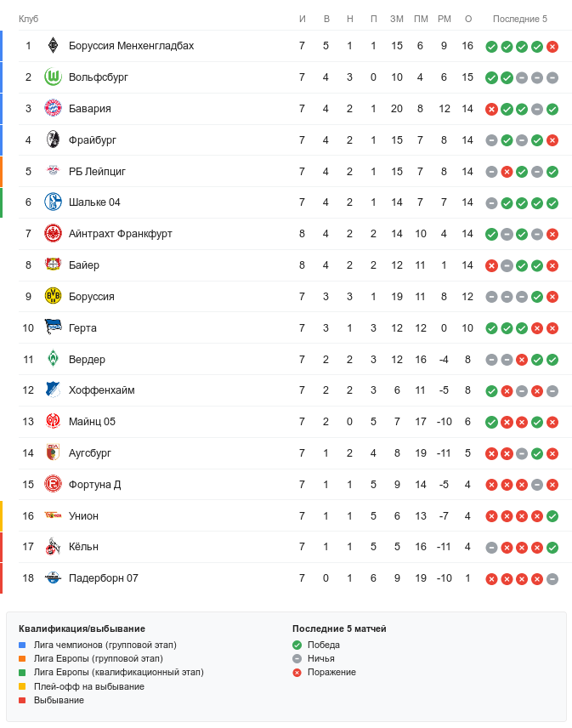Click the Bayern Munich (Бавария) logo

53,109
